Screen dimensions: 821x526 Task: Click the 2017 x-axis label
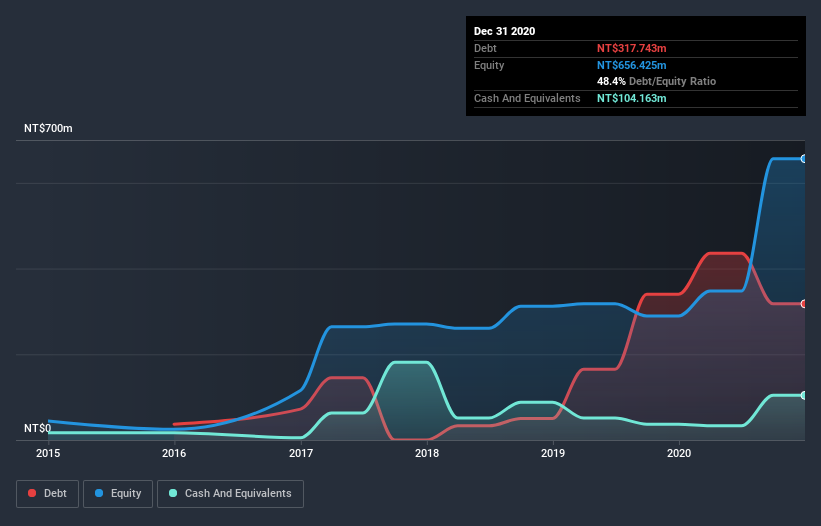point(301,453)
